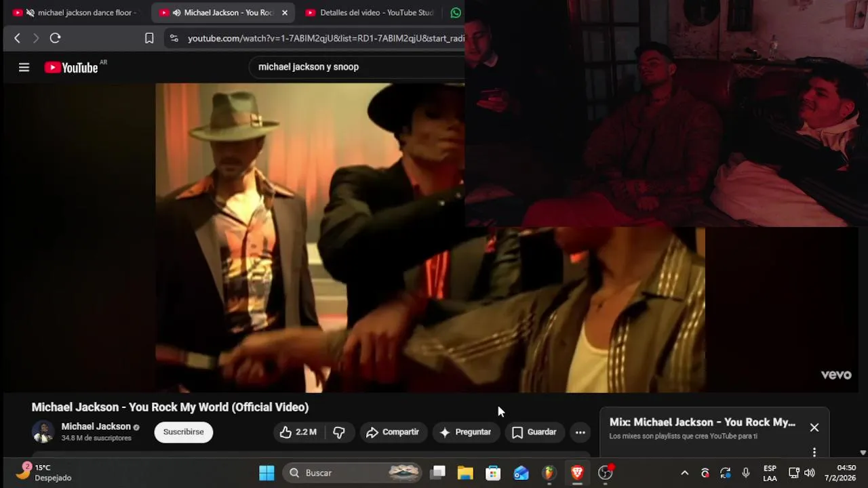Image resolution: width=868 pixels, height=488 pixels.
Task: Open the YouTube hamburger guide menu
Action: click(x=24, y=67)
